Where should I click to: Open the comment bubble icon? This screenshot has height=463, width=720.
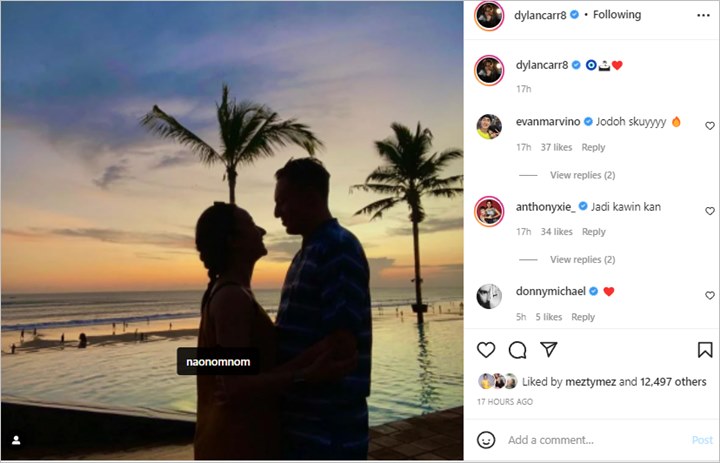tap(518, 350)
